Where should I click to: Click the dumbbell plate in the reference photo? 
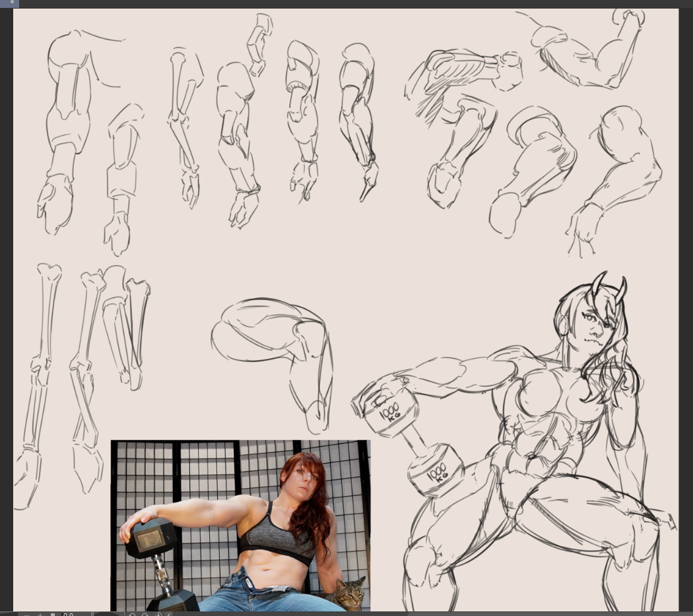150,538
